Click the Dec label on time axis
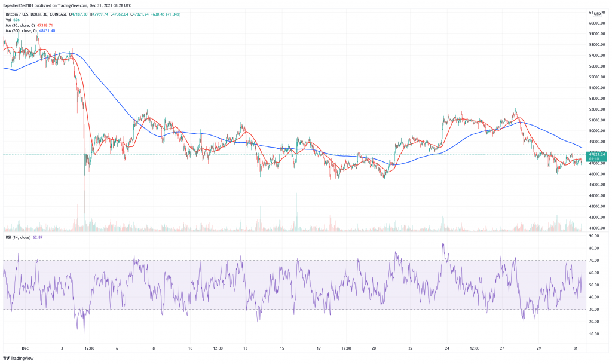This screenshot has width=612, height=364. pyautogui.click(x=25, y=348)
